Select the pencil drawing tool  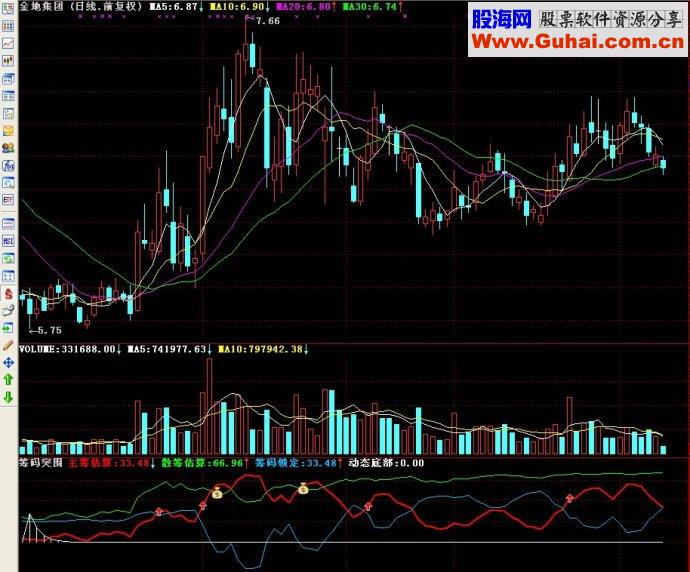coord(8,345)
